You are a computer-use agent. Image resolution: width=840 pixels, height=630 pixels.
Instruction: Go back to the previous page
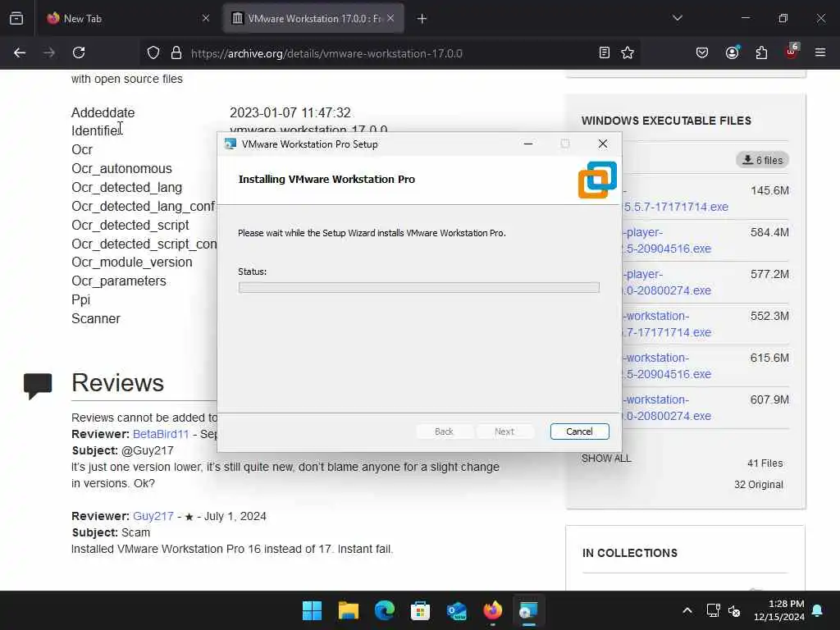click(x=20, y=52)
